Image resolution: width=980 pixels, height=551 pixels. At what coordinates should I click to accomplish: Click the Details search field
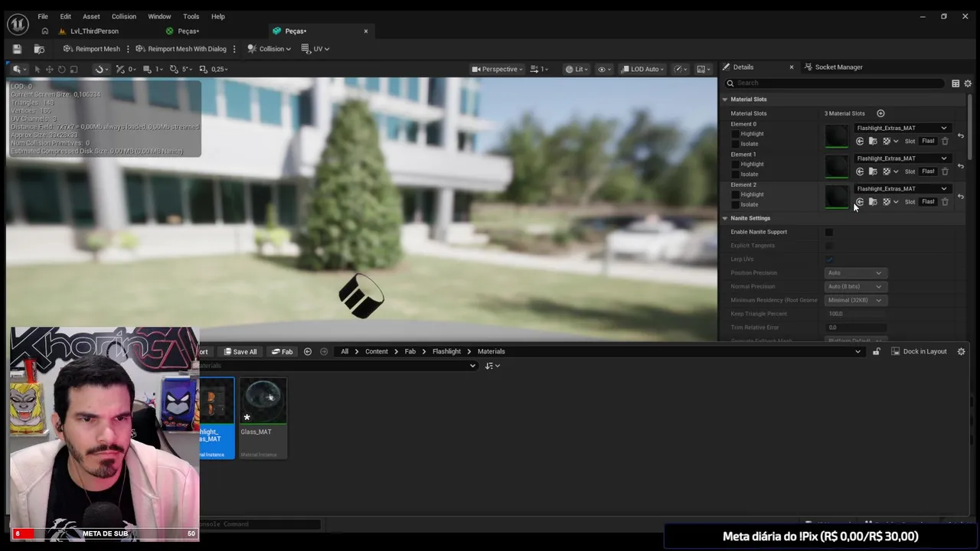tap(835, 83)
